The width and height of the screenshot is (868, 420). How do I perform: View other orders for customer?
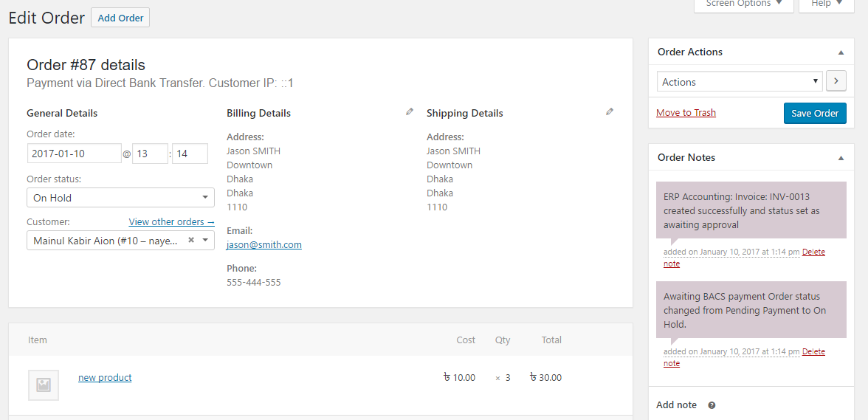click(171, 222)
